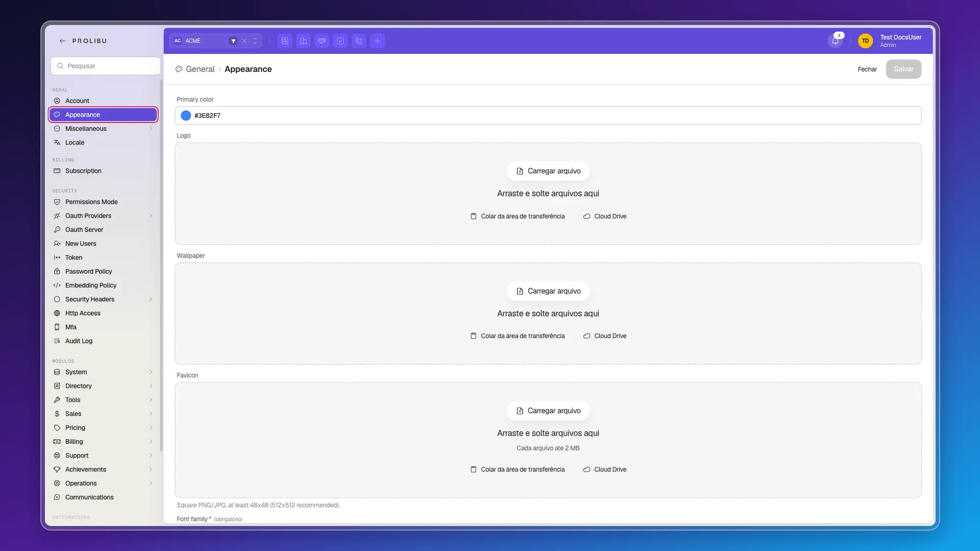Select Appearance in the sidebar
The height and width of the screenshot is (551, 980).
(x=103, y=115)
